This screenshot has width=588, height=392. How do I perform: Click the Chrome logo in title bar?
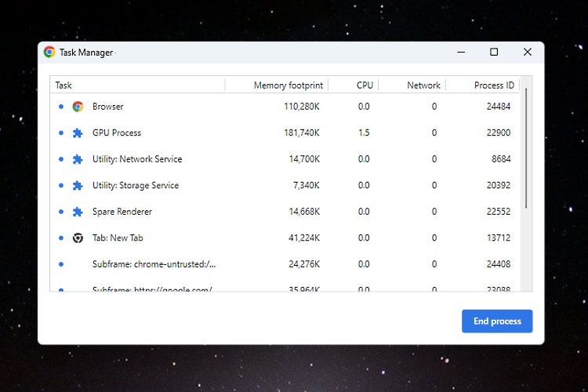pyautogui.click(x=49, y=53)
